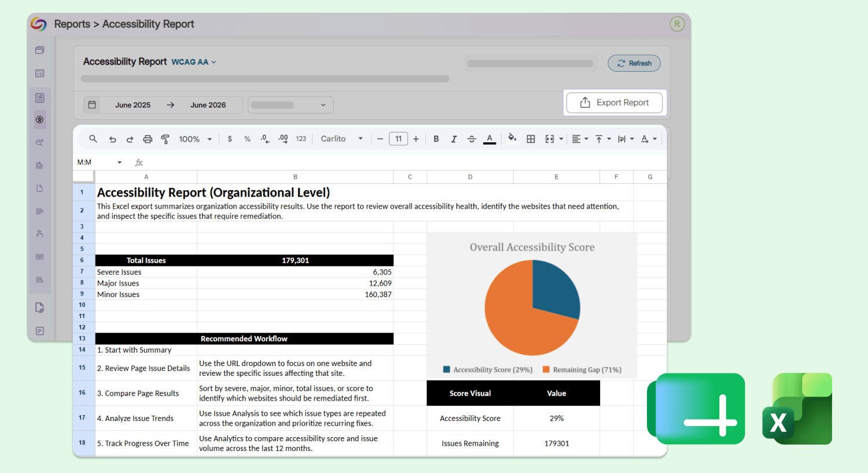This screenshot has width=868, height=473.
Task: Decrease decimal places in the toolbar
Action: click(x=265, y=139)
